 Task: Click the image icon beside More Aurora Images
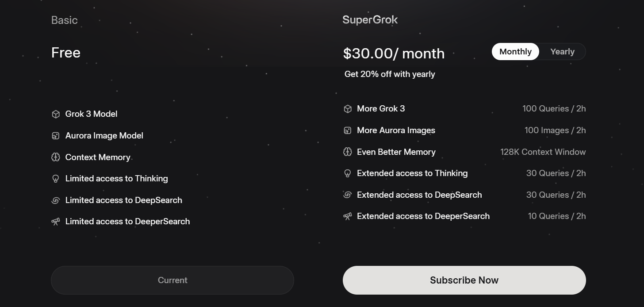click(x=348, y=130)
